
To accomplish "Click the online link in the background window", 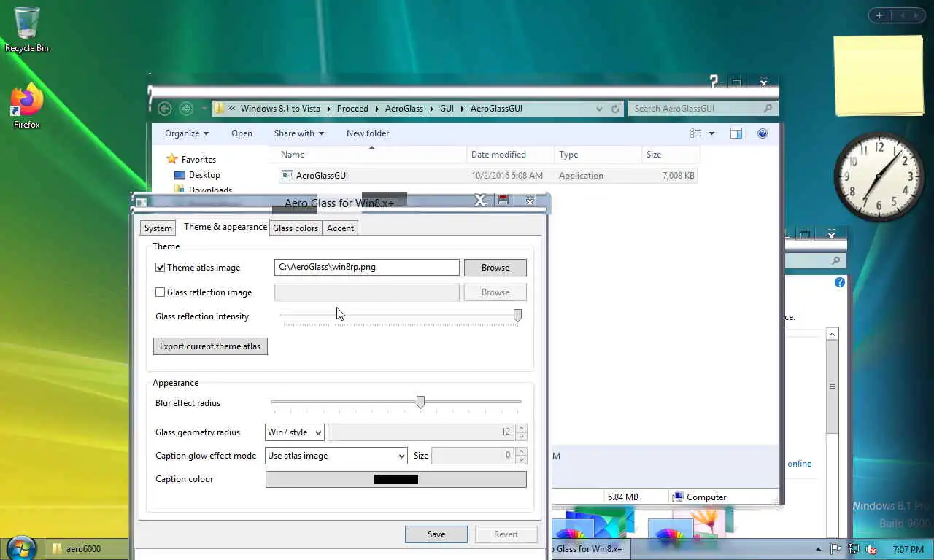I will point(799,464).
